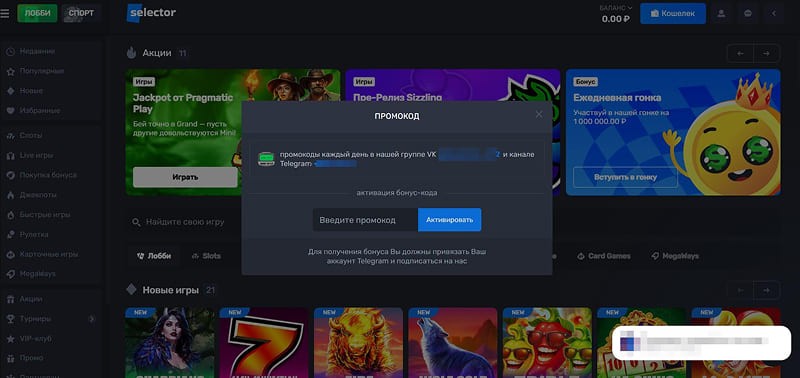800x378 pixels.
Task: Open the chili peppers game thumbnail
Action: 547,342
